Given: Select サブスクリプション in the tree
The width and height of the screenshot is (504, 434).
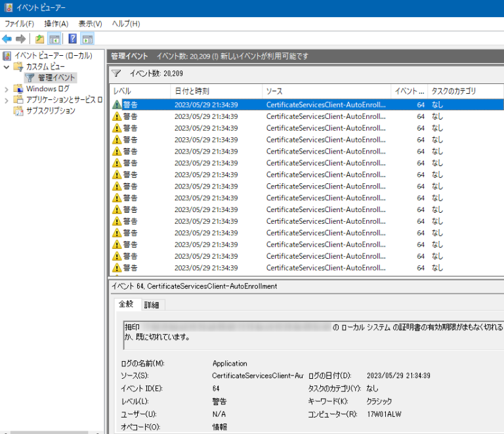Looking at the screenshot, I should pos(51,111).
